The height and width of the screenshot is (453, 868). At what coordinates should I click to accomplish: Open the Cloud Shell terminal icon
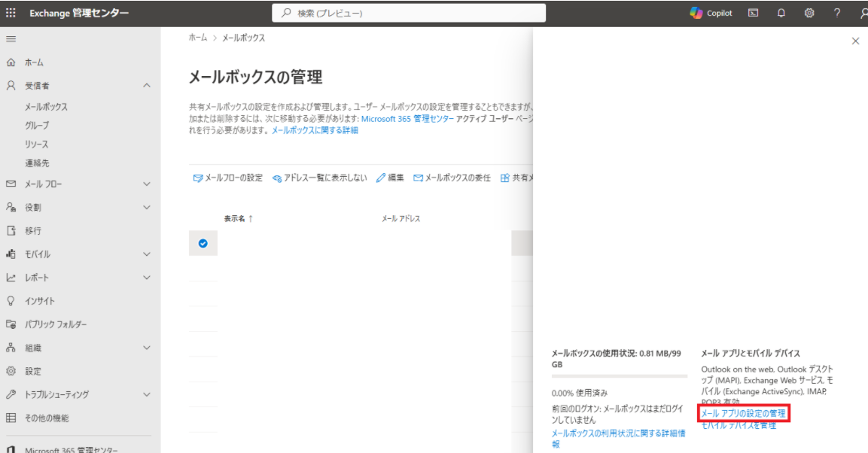tap(754, 13)
